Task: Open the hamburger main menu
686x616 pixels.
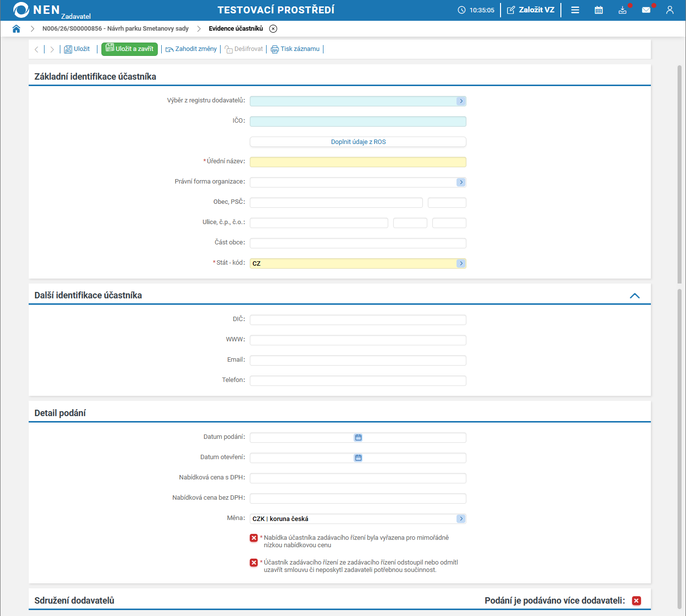Action: (575, 10)
